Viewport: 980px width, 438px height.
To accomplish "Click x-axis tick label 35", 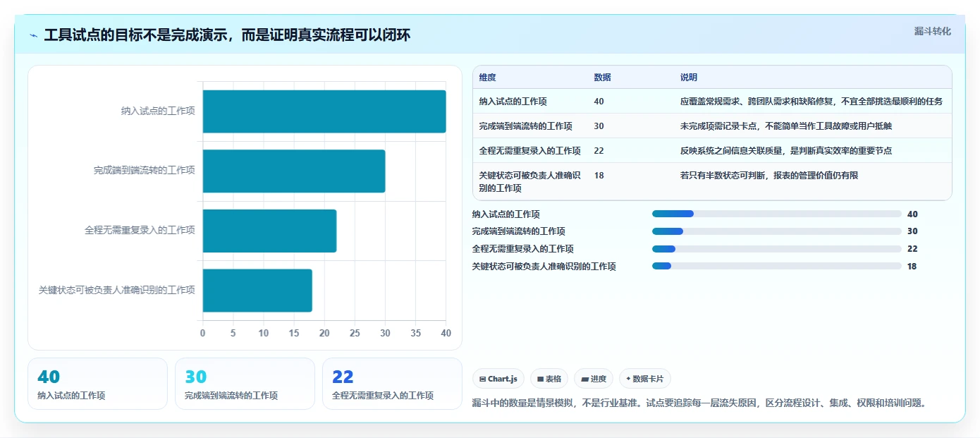I will point(415,333).
